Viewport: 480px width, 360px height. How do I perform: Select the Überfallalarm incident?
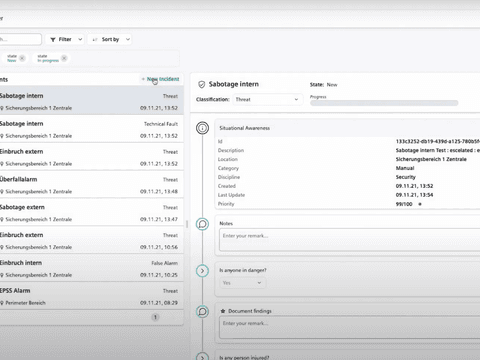point(91,185)
